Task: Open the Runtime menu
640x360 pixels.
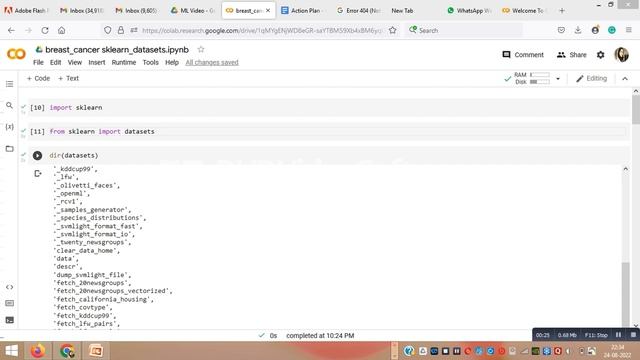Action: click(x=124, y=62)
